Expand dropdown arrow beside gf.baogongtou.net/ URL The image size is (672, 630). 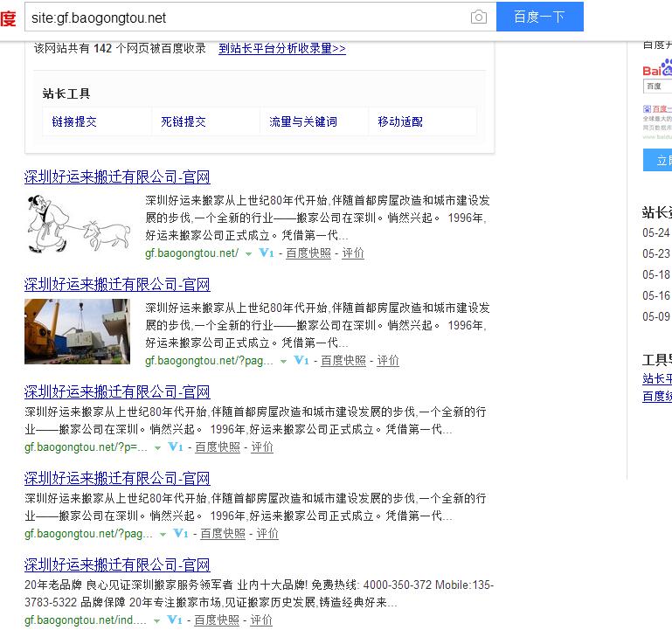(248, 253)
